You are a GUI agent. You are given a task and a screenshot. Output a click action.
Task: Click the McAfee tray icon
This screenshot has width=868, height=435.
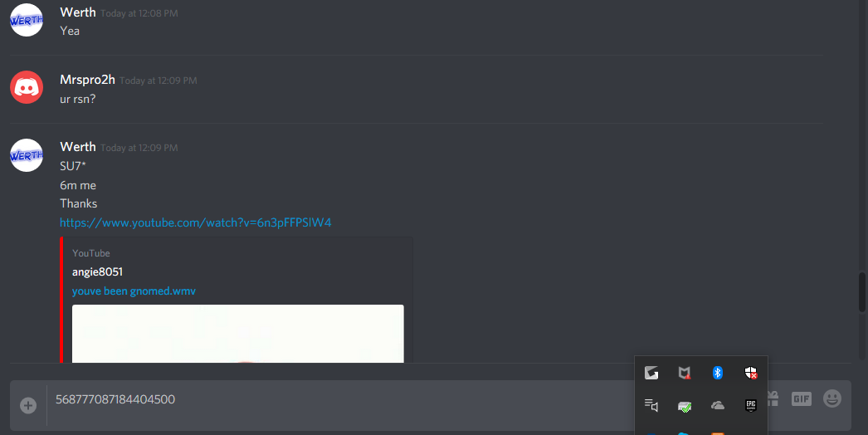685,373
